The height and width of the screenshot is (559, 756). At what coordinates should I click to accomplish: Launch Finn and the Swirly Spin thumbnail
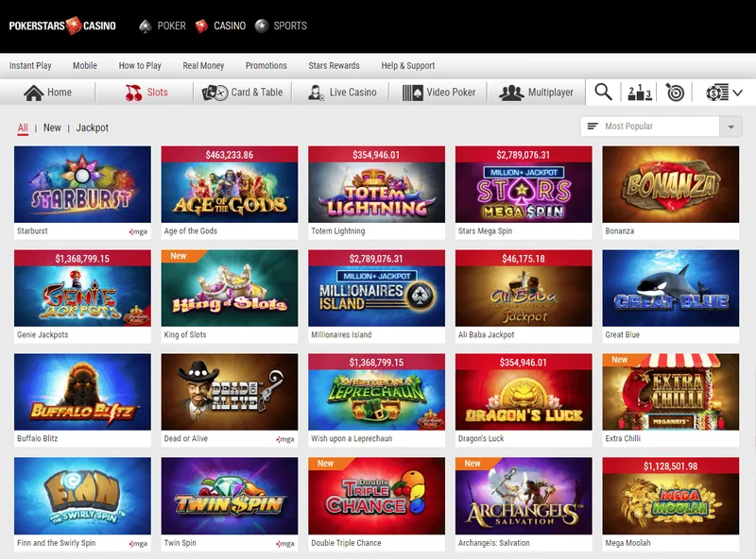coord(82,496)
